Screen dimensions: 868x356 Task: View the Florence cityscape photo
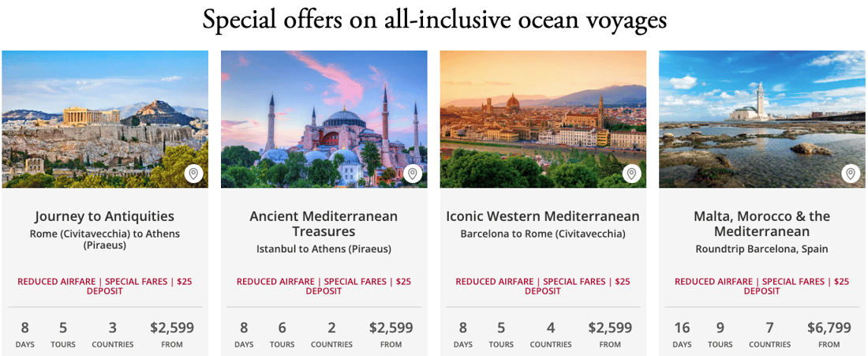click(x=543, y=119)
